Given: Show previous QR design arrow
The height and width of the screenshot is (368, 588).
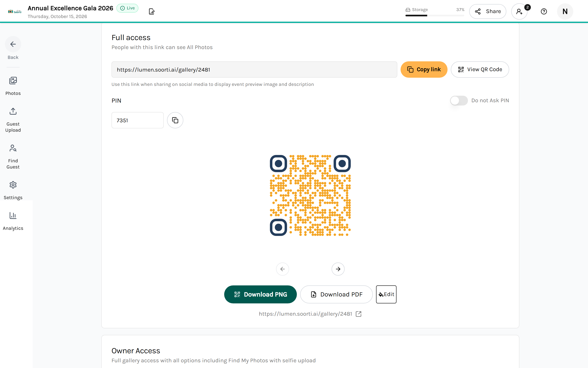Looking at the screenshot, I should click(282, 269).
